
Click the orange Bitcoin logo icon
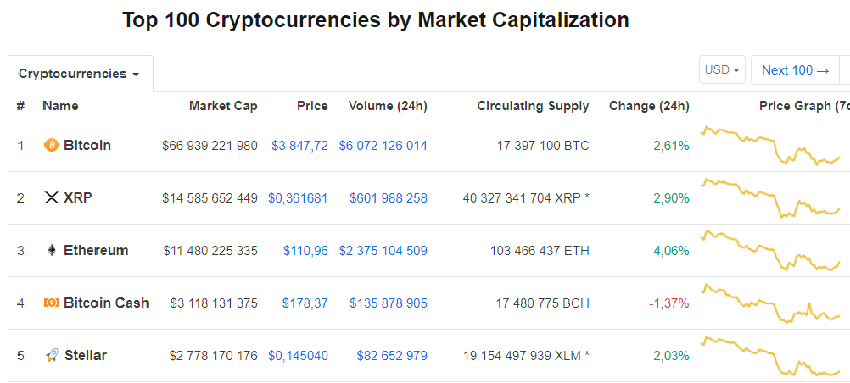(51, 145)
